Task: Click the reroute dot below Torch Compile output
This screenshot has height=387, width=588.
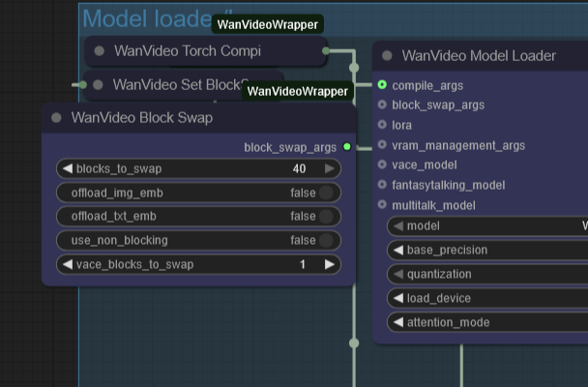Action: [354, 68]
